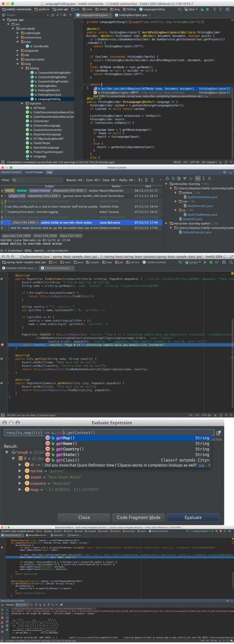Click the Version Control settings gear icon
This screenshot has height=644, width=234.
(x=225, y=172)
